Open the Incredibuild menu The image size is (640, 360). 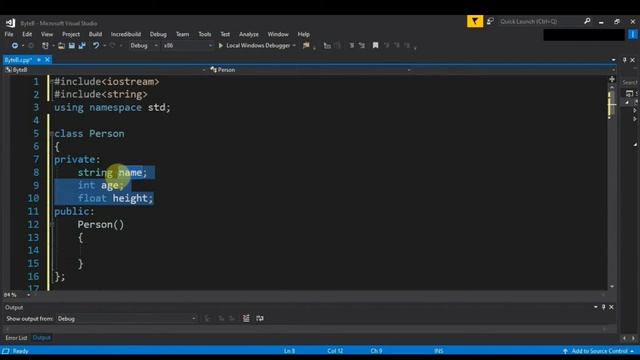point(126,34)
